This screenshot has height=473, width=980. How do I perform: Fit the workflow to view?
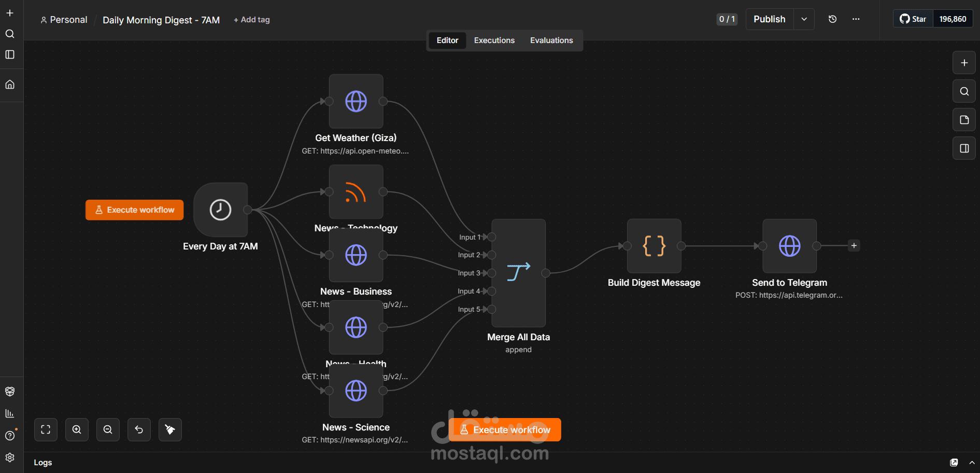tap(46, 429)
